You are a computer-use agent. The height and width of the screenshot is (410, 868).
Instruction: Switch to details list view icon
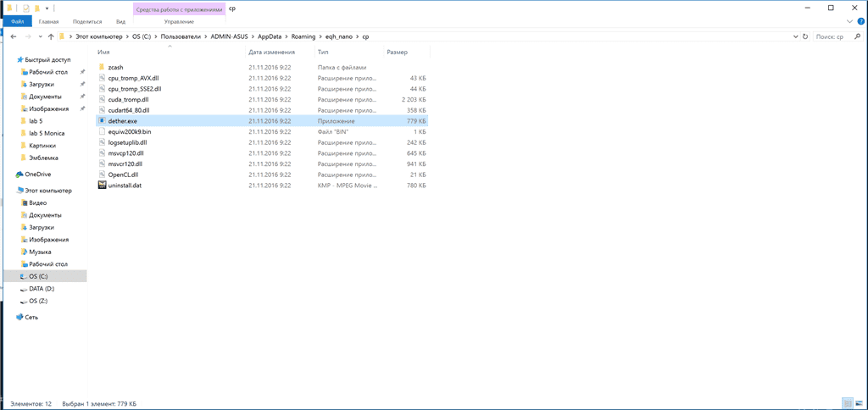point(848,403)
